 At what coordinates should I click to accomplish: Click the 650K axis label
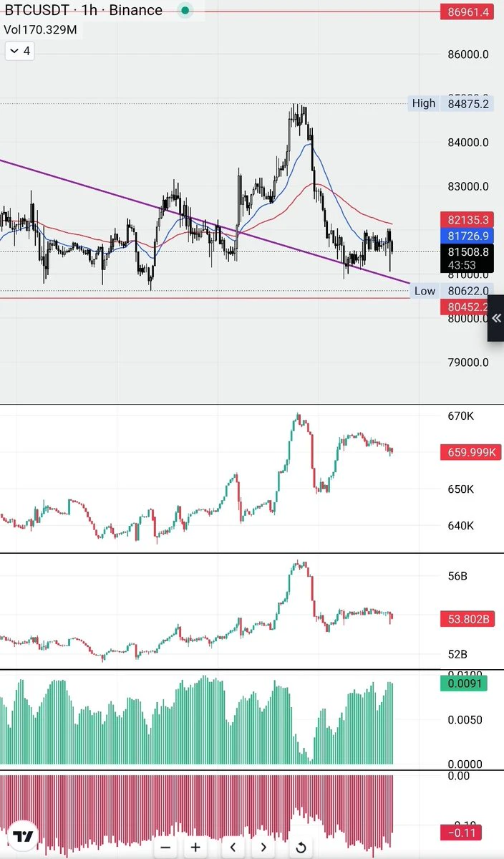(x=461, y=489)
